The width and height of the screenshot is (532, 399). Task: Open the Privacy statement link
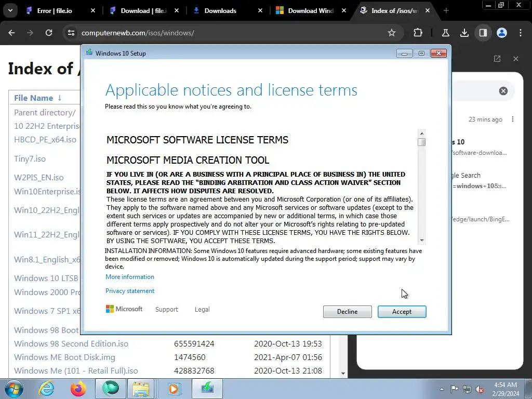tap(129, 291)
